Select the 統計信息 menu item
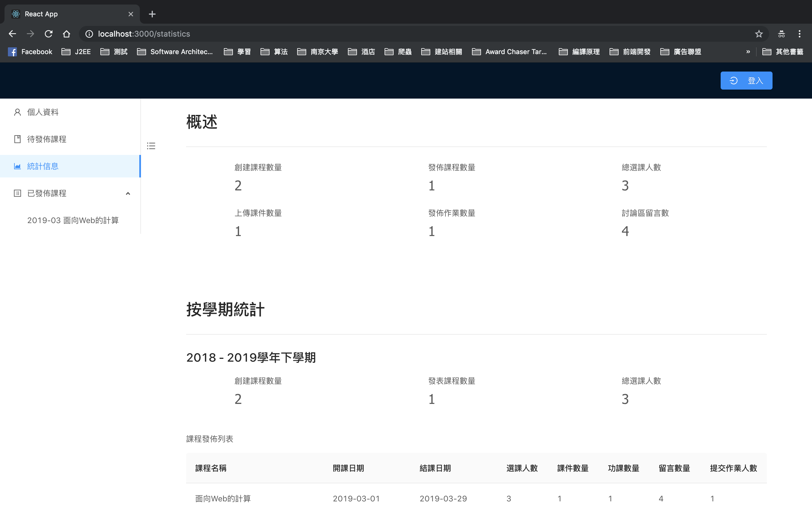The image size is (812, 507). [43, 166]
